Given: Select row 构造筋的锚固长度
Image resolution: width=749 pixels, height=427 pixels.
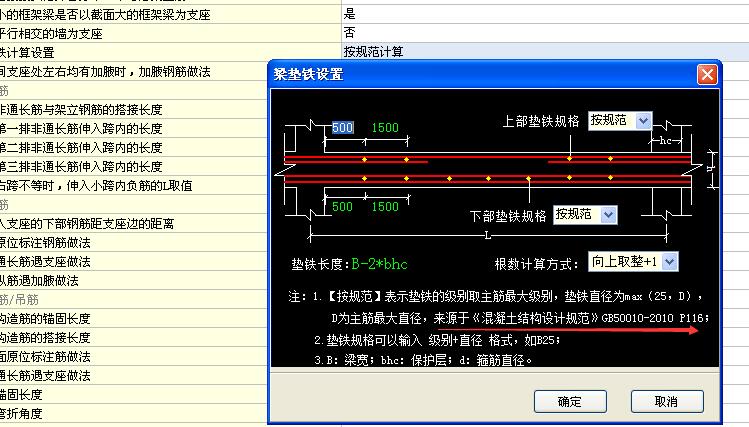Looking at the screenshot, I should [x=133, y=319].
